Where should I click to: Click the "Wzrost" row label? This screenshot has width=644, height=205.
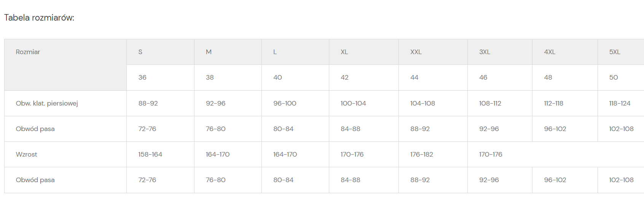coord(27,154)
